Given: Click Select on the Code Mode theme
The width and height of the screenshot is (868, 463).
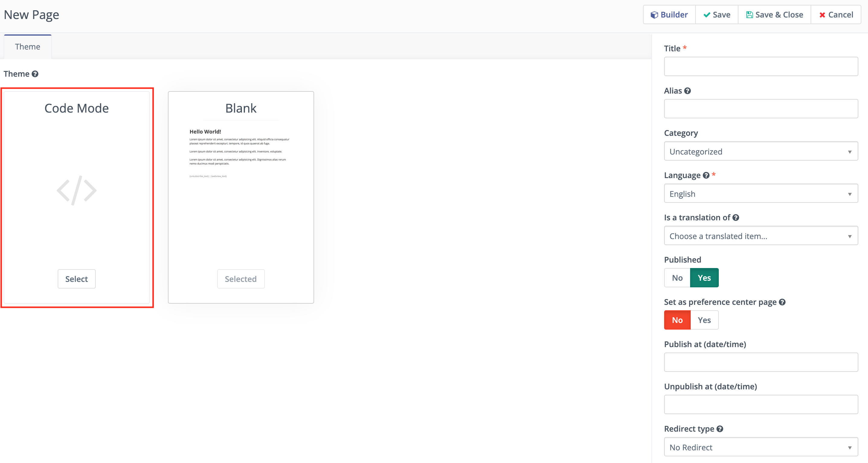Looking at the screenshot, I should [76, 279].
